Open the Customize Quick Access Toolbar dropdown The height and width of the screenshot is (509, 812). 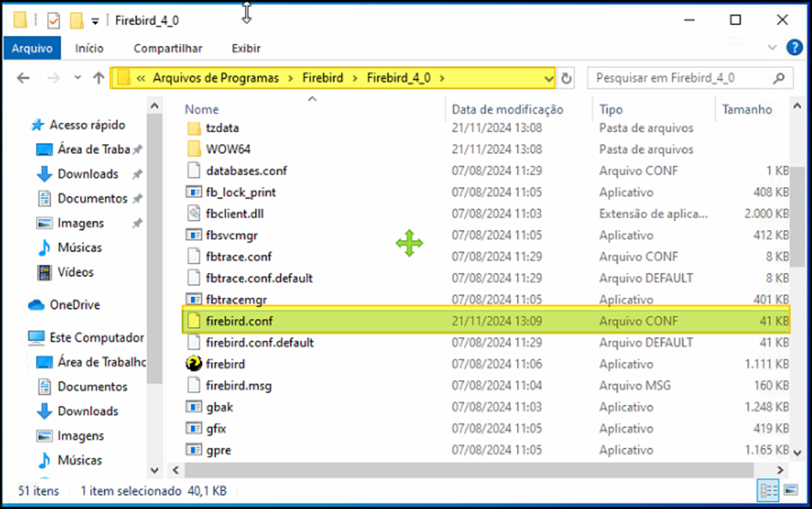coord(95,21)
